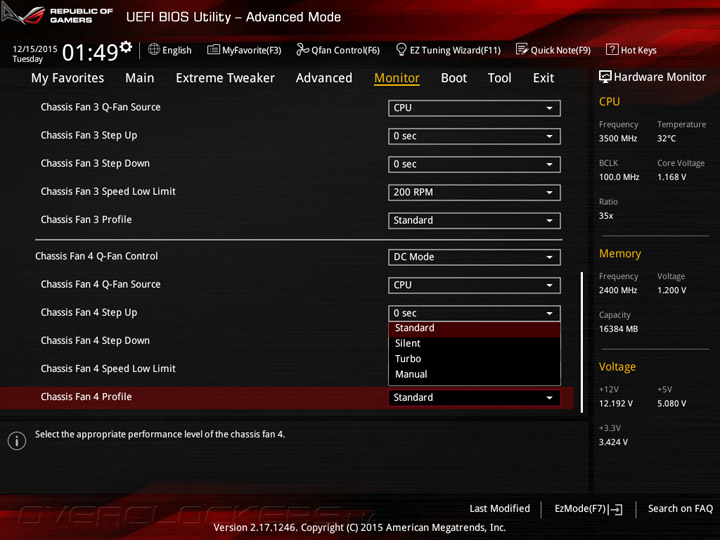Screen dimensions: 720x540
Task: Open Chassis Fan 3 Q-Fan Source dropdown
Action: tap(474, 108)
